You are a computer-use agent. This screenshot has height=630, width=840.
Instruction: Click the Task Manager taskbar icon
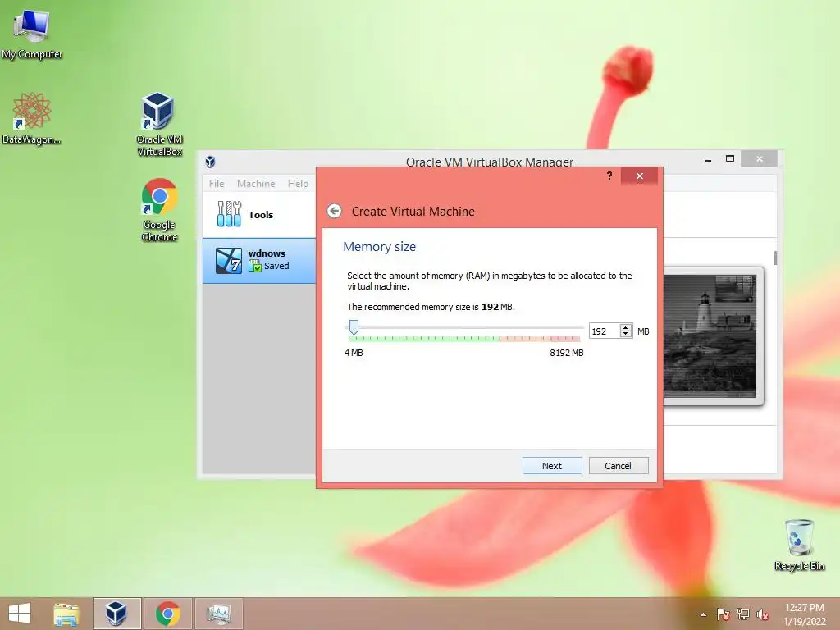pyautogui.click(x=218, y=614)
